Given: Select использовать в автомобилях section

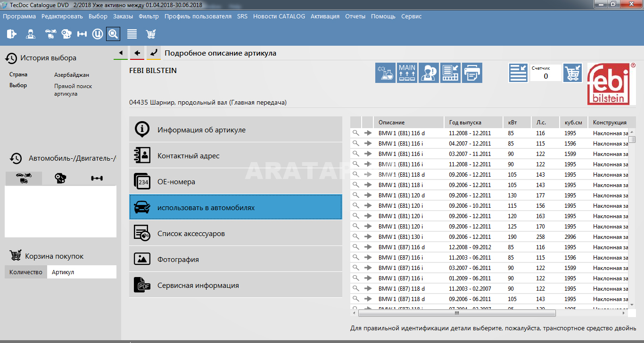Looking at the screenshot, I should point(236,207).
